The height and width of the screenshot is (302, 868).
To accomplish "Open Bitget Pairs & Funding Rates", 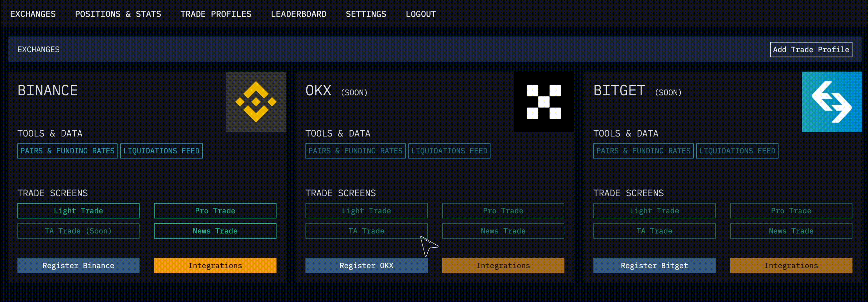I will 643,151.
